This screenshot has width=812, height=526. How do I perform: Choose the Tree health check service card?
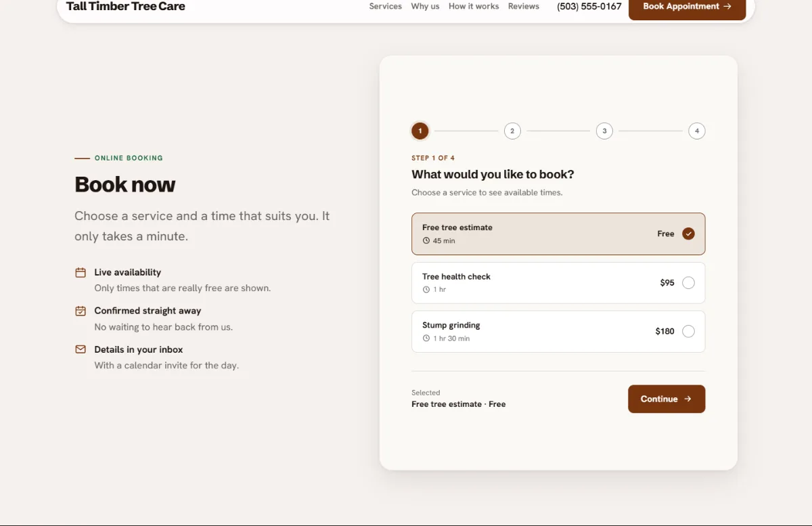coord(558,283)
